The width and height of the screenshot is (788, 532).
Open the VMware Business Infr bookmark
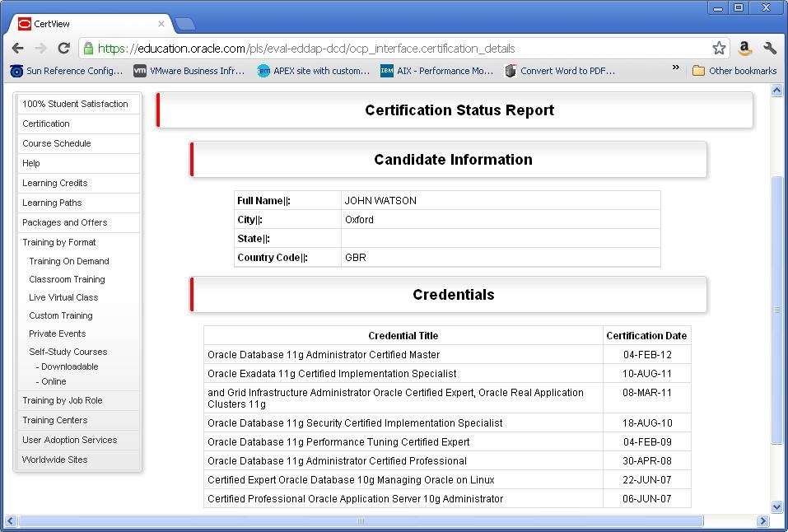pyautogui.click(x=189, y=71)
